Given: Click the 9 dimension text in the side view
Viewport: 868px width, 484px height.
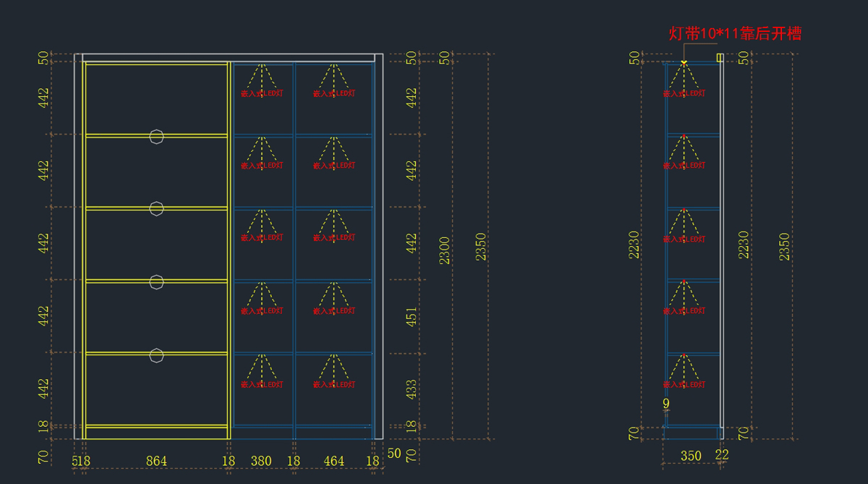Looking at the screenshot, I should (x=665, y=404).
